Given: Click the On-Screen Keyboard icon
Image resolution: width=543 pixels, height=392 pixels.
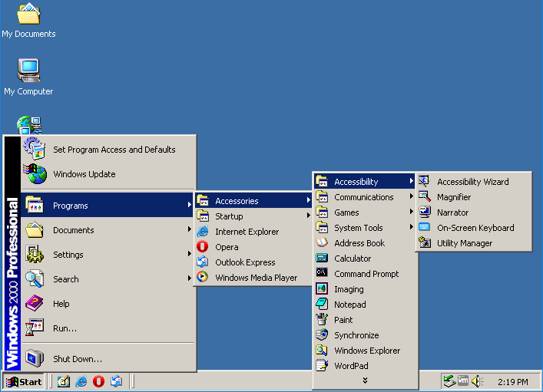Looking at the screenshot, I should [425, 227].
